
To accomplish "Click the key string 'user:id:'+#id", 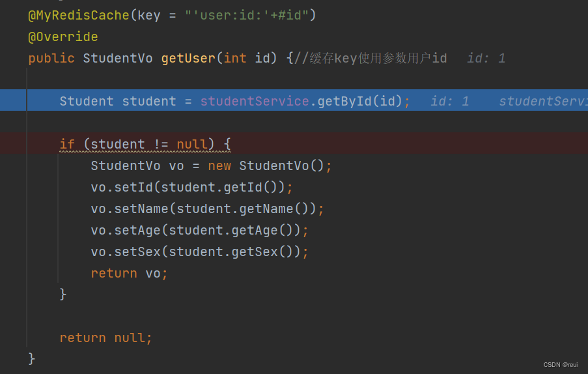I will (x=247, y=16).
